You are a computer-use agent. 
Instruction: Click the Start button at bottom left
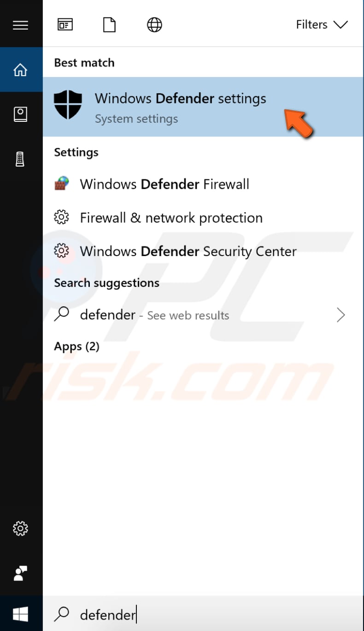pos(21,614)
